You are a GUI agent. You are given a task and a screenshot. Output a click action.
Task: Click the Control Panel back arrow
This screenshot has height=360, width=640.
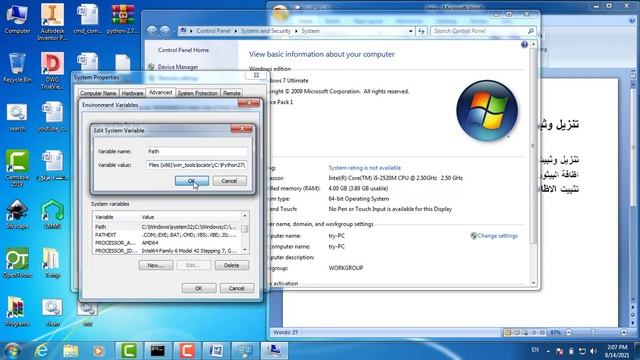[152, 31]
